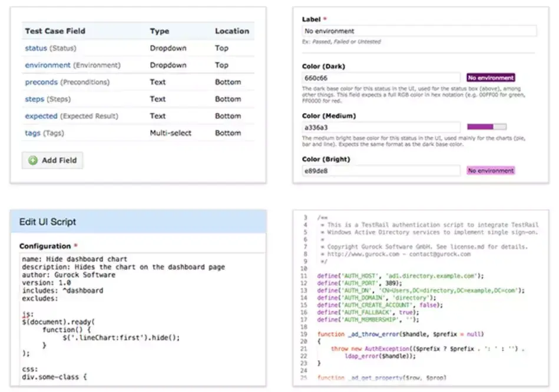Open the tags field link
559x392 pixels.
pos(32,133)
